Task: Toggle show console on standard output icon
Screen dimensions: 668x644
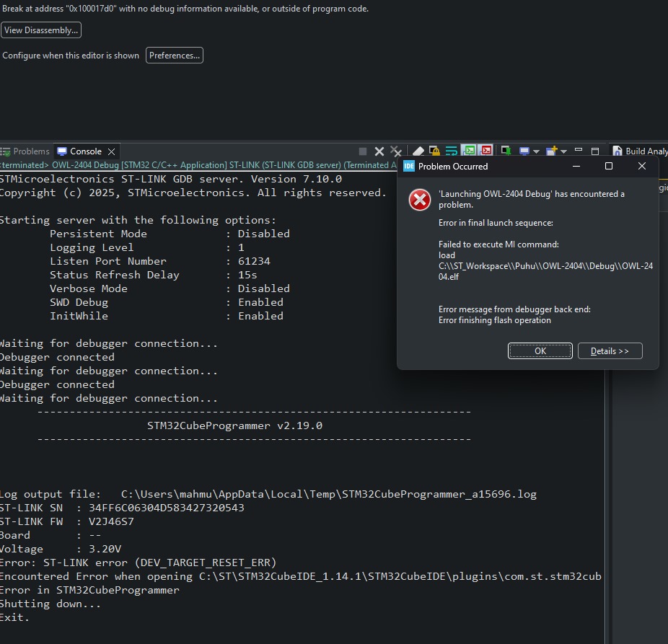Action: coord(469,150)
